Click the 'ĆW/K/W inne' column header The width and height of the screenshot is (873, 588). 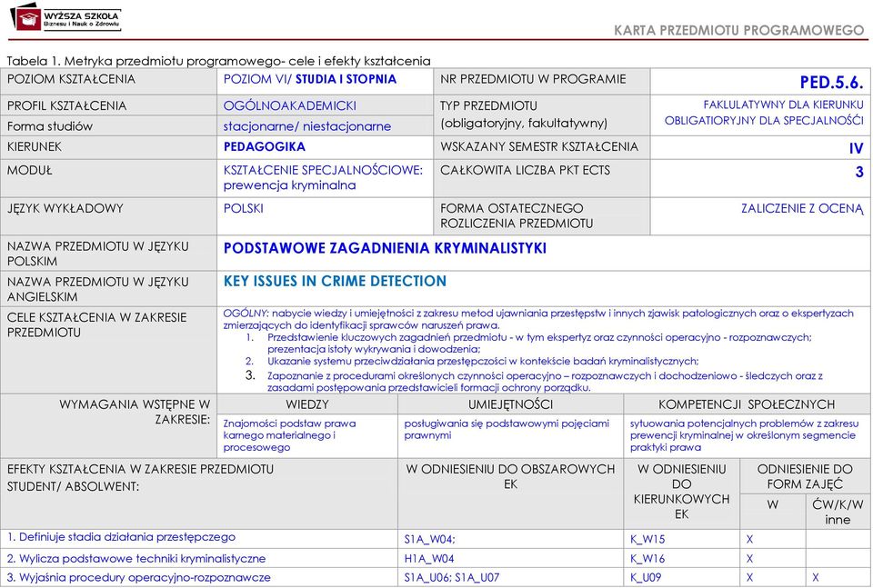tap(838, 513)
